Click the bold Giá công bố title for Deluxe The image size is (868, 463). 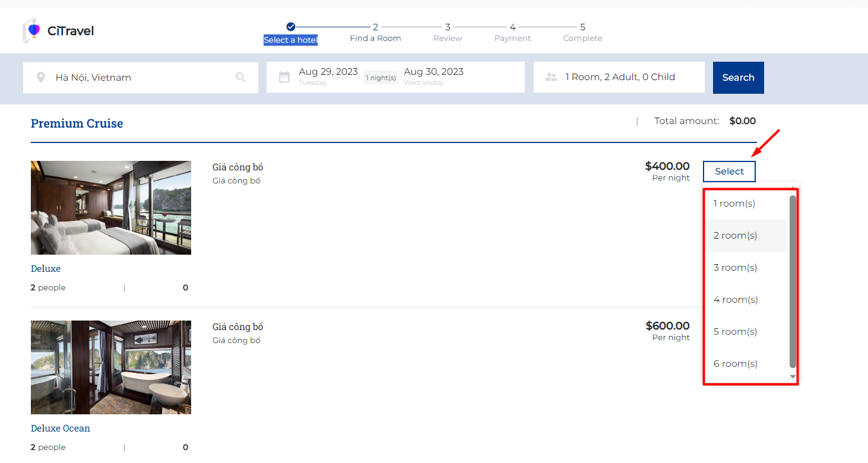tap(237, 167)
